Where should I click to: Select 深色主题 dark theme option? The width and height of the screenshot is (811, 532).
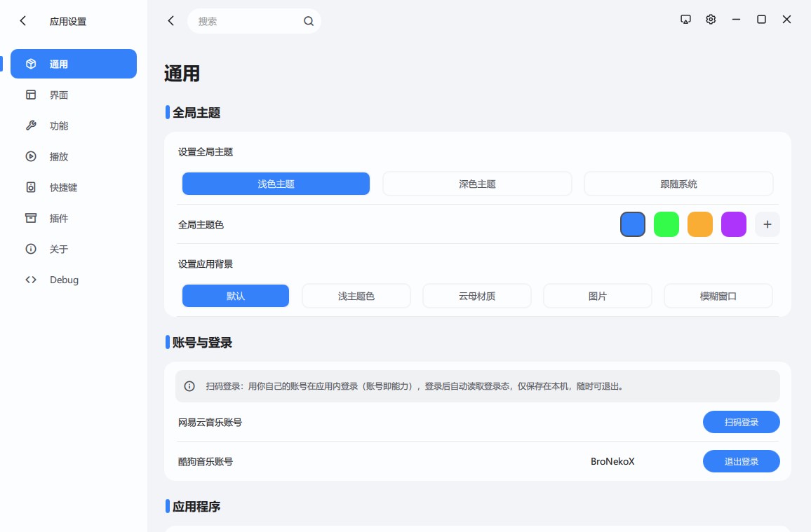point(477,184)
